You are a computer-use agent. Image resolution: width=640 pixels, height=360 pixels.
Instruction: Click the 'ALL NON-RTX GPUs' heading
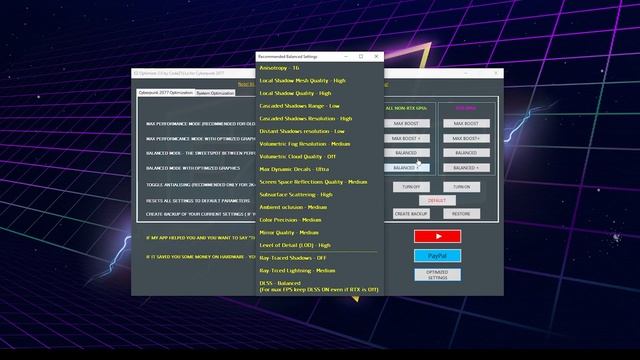pos(406,108)
